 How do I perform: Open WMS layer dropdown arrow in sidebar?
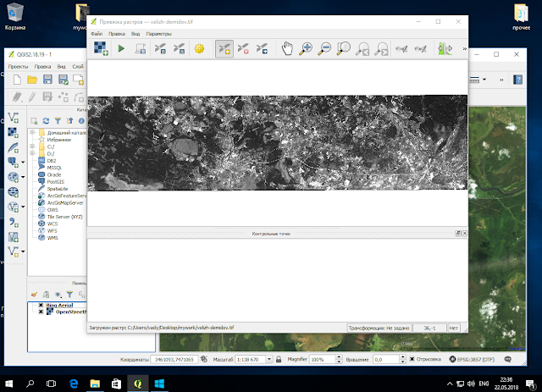tap(23, 177)
